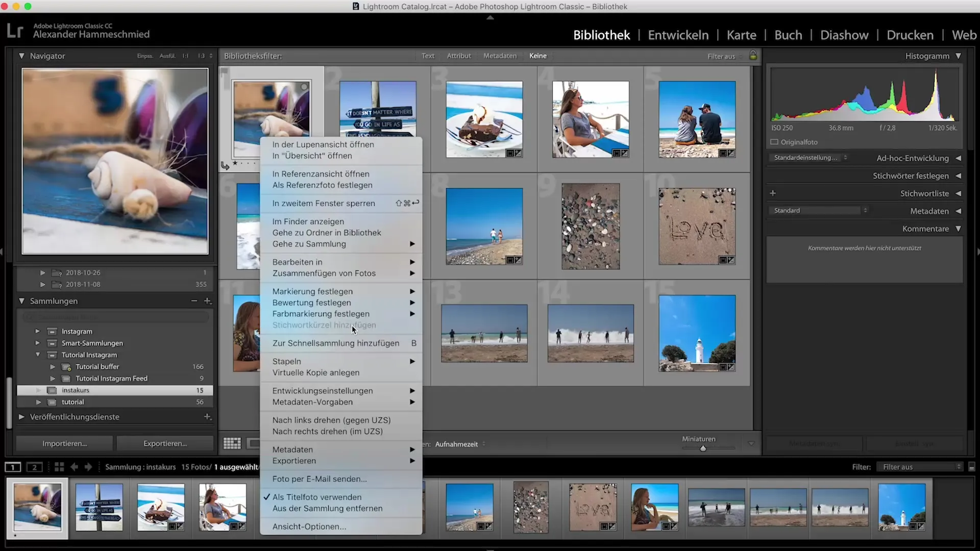Screen dimensions: 980x551
Task: Click minus icon in Sammlungen header
Action: [x=194, y=301]
